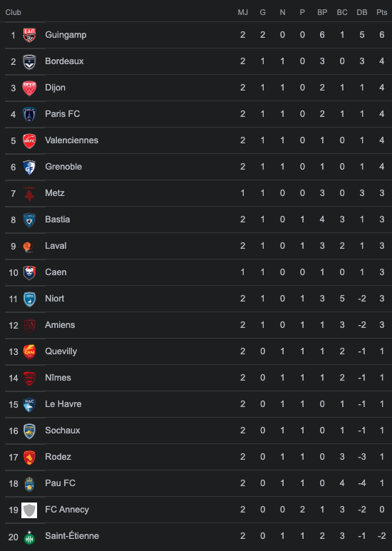Click the Sochaux yellow and blue crest
This screenshot has width=392, height=551.
[29, 431]
